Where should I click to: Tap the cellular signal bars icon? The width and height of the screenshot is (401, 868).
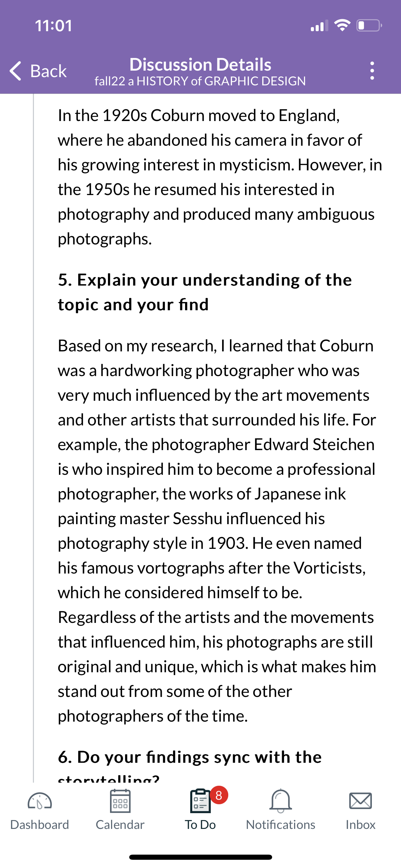319,26
